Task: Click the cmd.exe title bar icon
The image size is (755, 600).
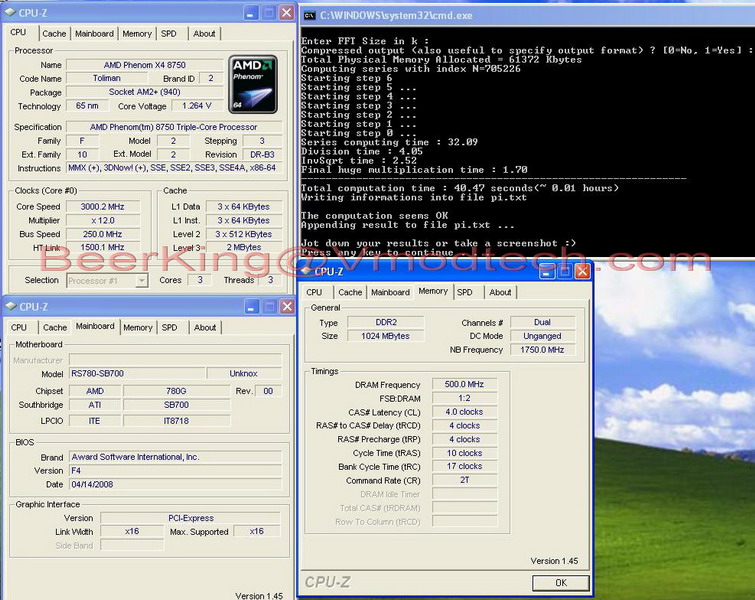Action: click(x=309, y=16)
